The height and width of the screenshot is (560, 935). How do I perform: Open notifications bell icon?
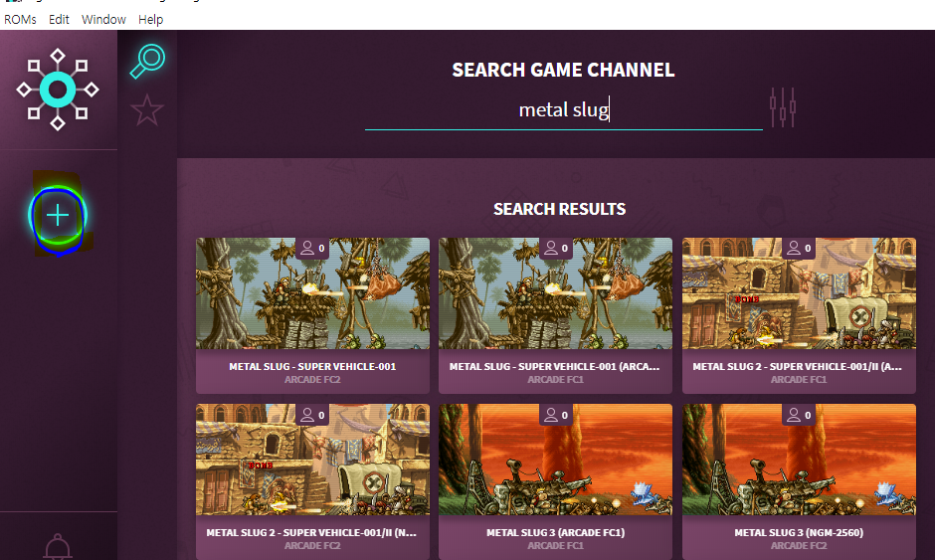pyautogui.click(x=58, y=547)
